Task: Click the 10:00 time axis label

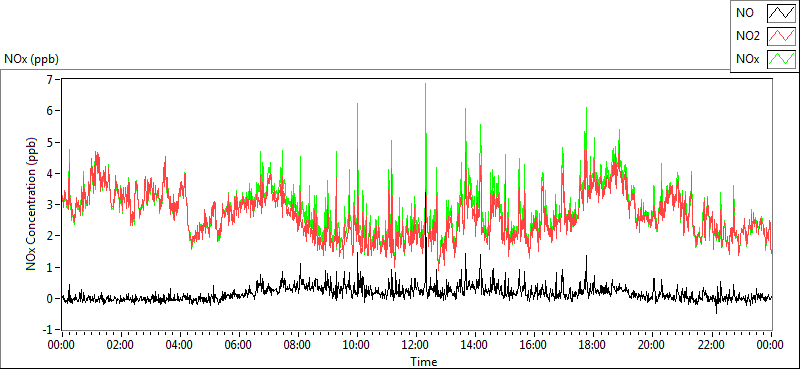Action: point(357,345)
